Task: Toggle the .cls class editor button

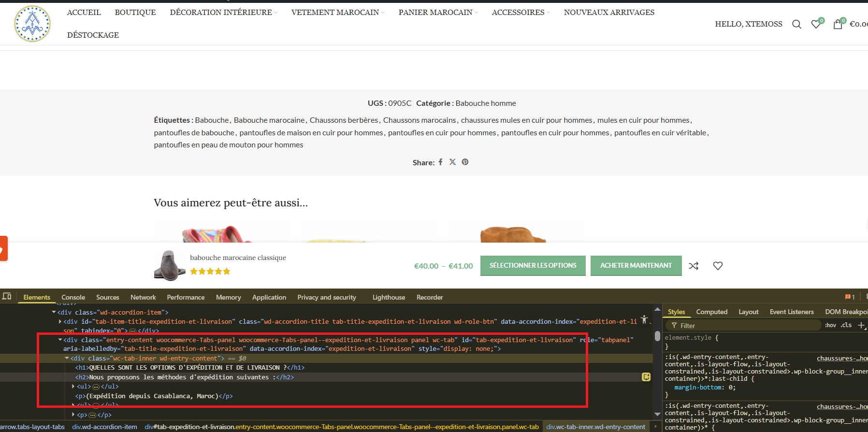Action: pos(846,325)
